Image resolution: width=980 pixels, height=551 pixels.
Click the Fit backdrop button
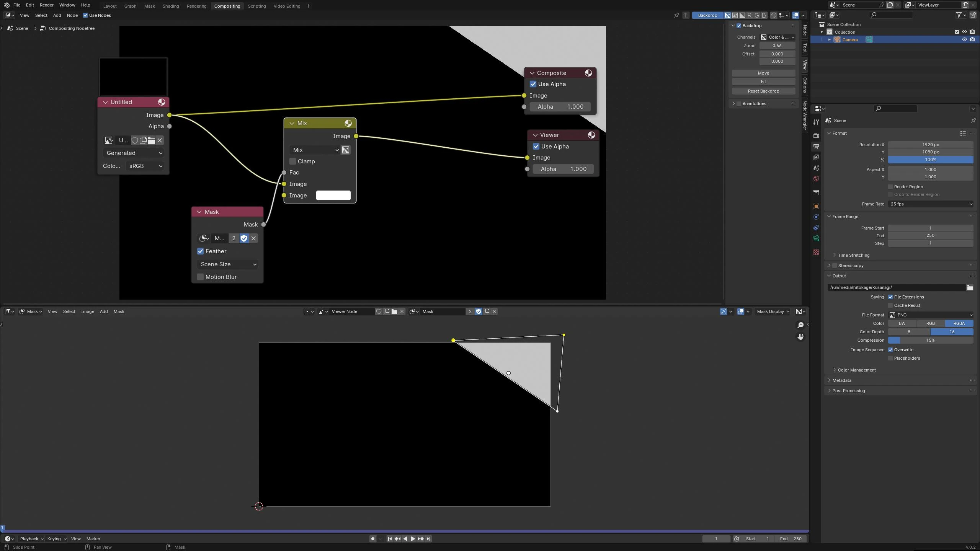[x=763, y=82]
